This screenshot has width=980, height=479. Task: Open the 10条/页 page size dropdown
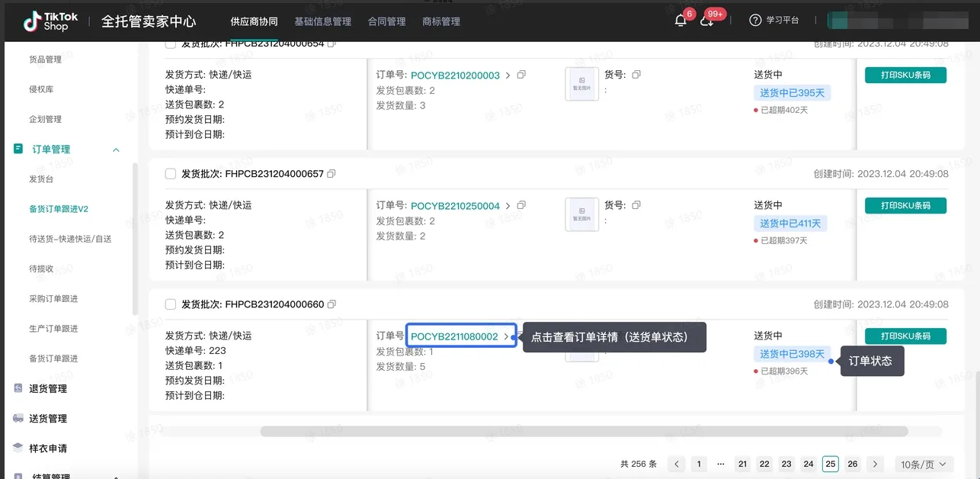pyautogui.click(x=924, y=464)
